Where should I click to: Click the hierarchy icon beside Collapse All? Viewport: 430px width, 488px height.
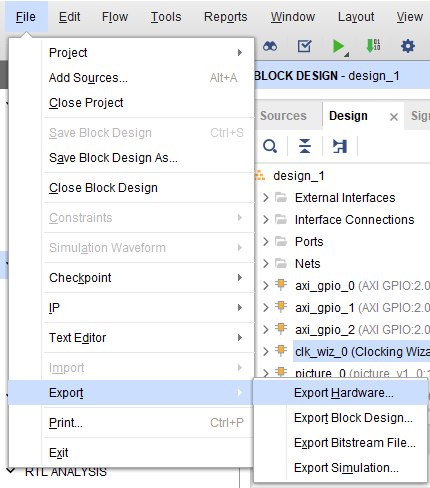340,146
